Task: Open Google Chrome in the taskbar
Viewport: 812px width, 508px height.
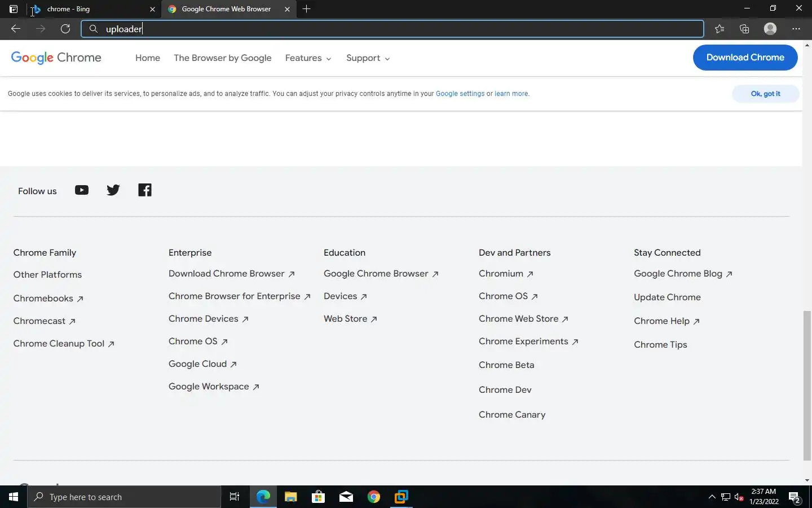Action: coord(374,497)
